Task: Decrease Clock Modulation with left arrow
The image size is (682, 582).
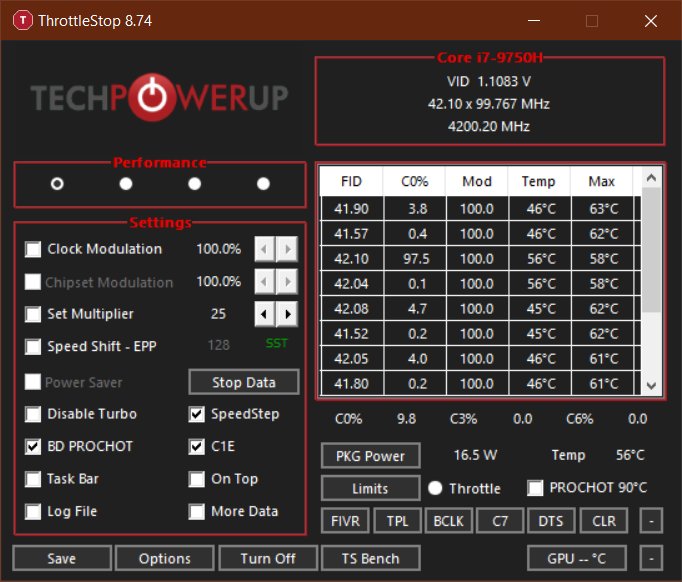Action: (264, 249)
